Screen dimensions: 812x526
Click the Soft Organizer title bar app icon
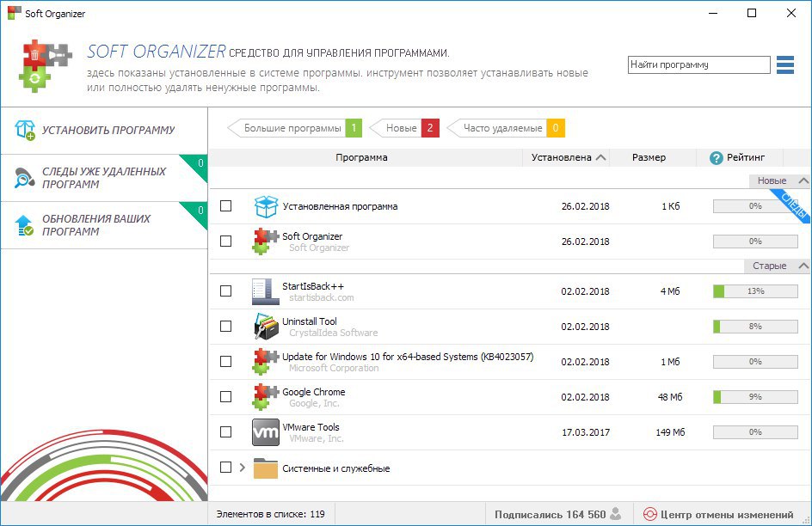pyautogui.click(x=15, y=13)
